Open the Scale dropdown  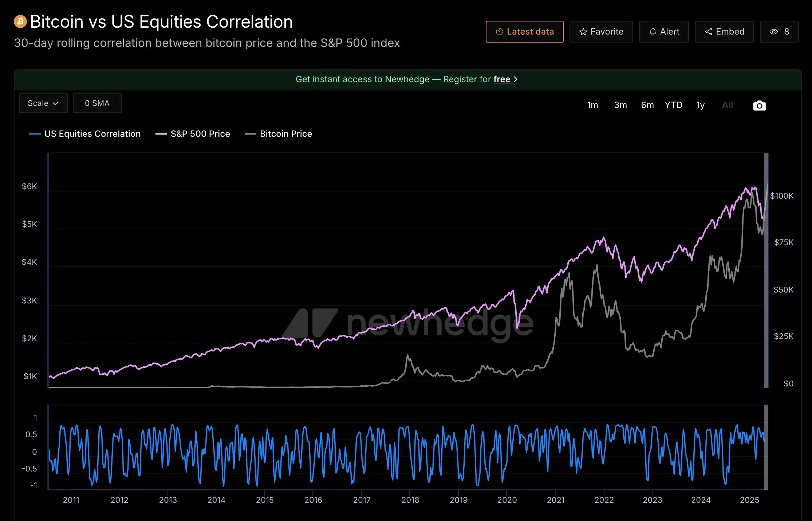tap(43, 103)
